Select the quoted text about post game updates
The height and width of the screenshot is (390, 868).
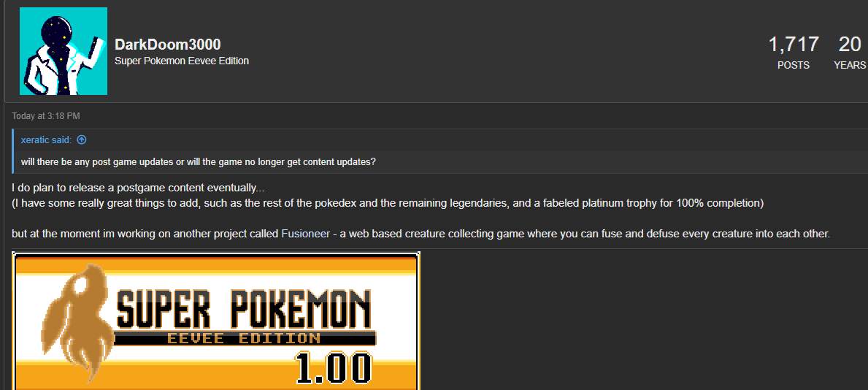click(199, 161)
